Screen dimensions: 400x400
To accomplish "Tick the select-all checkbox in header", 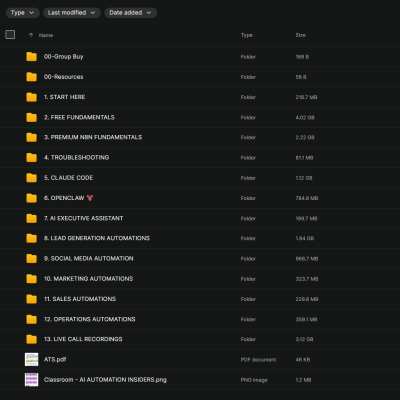I will [x=10, y=35].
